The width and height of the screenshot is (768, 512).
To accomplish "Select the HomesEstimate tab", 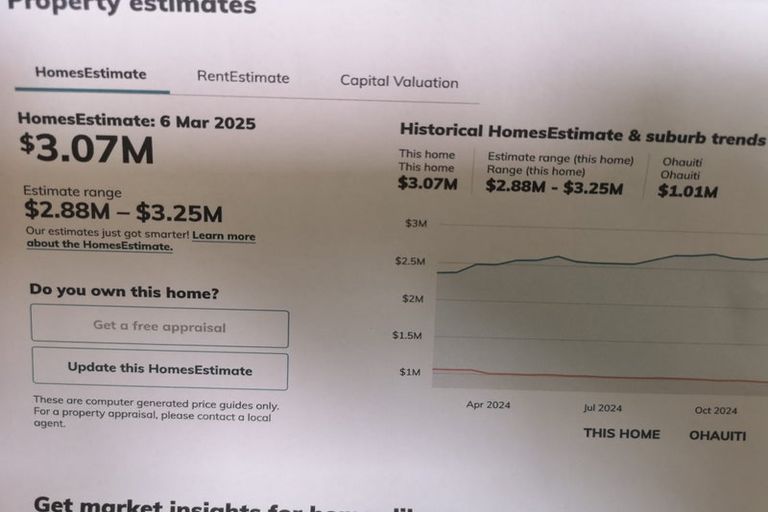I will click(x=91, y=73).
